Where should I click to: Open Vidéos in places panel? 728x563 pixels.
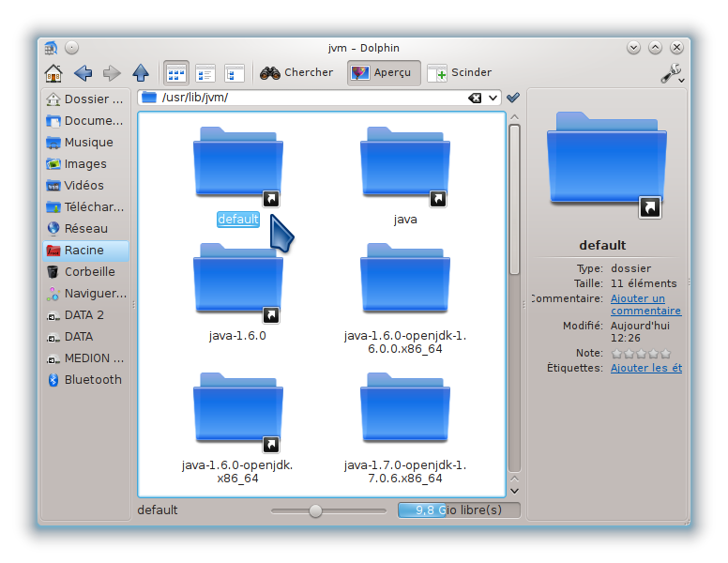[x=86, y=186]
